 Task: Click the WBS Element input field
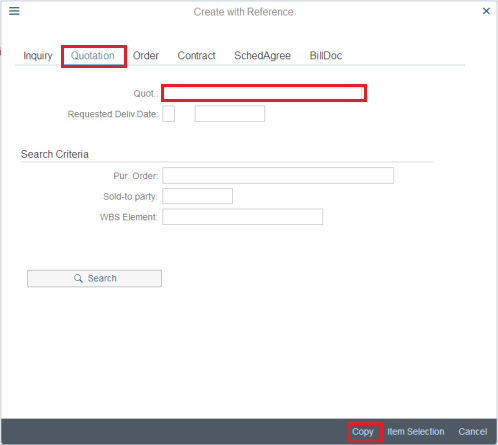(242, 217)
